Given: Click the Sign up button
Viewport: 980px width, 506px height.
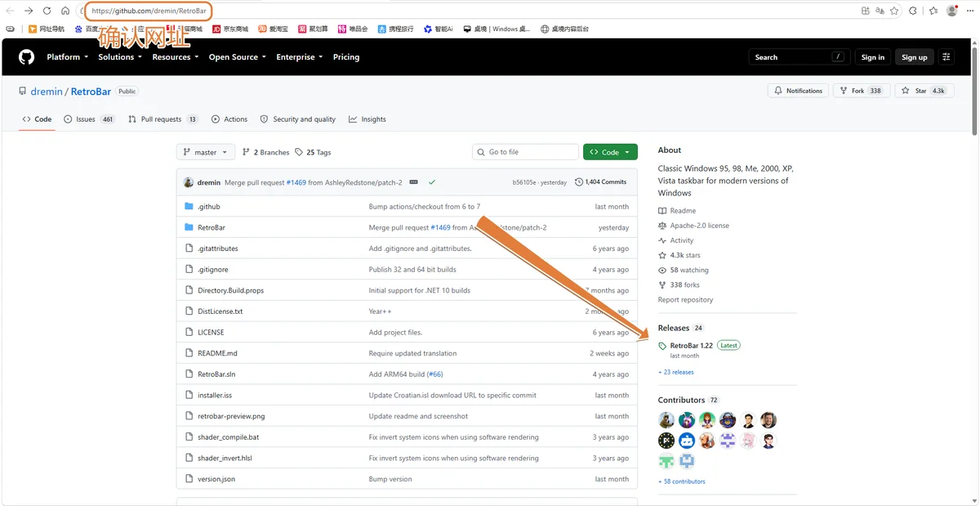Looking at the screenshot, I should (x=915, y=57).
